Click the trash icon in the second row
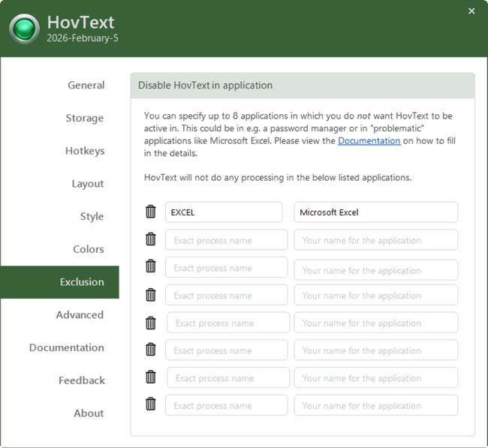 150,239
